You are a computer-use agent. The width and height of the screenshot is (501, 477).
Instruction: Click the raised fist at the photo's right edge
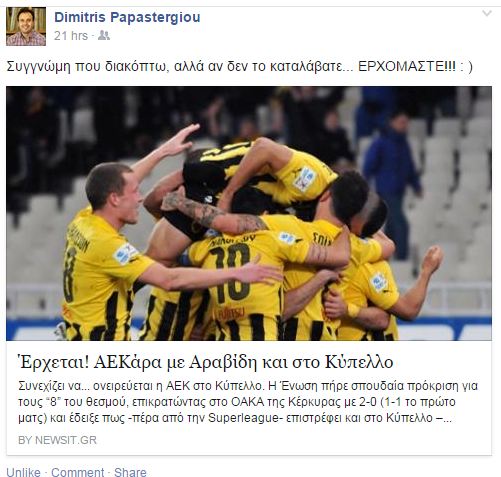click(433, 260)
